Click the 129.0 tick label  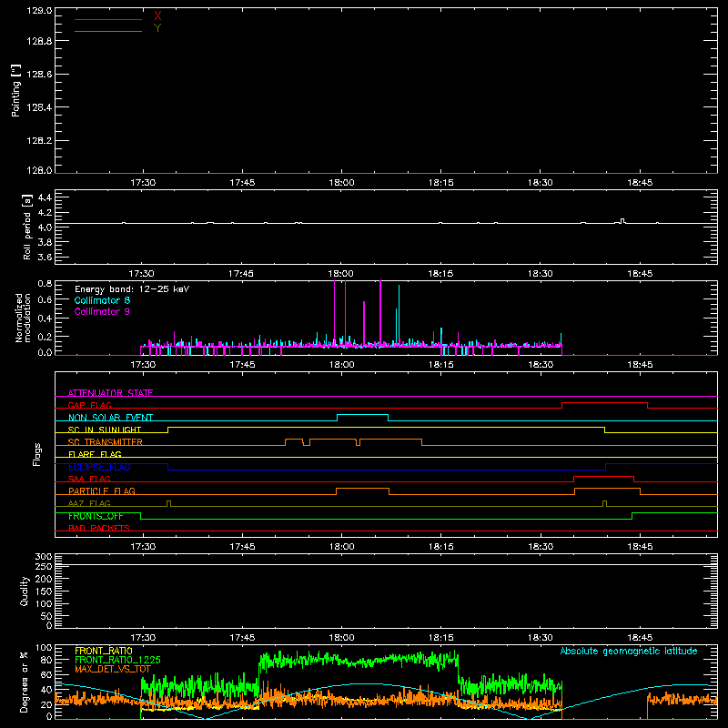click(x=39, y=11)
